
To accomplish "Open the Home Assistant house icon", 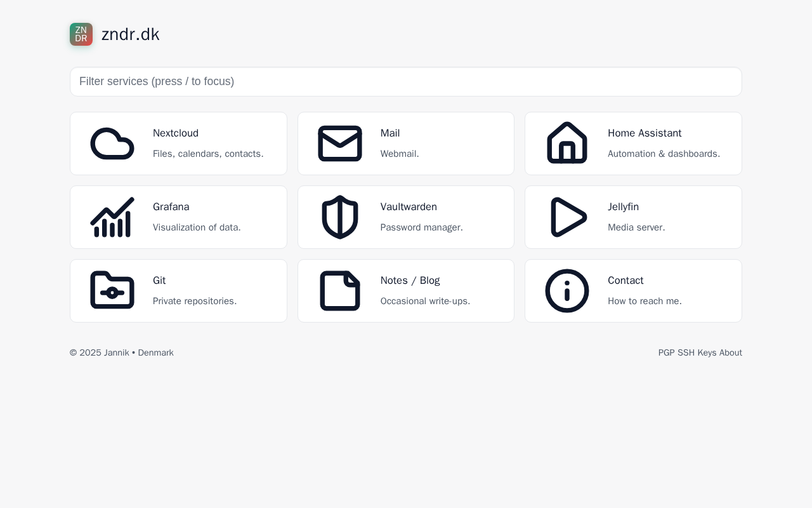I will pyautogui.click(x=567, y=143).
